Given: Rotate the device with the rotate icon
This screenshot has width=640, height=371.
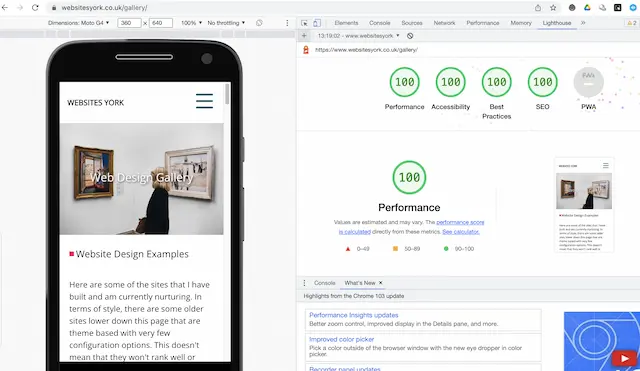Looking at the screenshot, I should pyautogui.click(x=259, y=23).
